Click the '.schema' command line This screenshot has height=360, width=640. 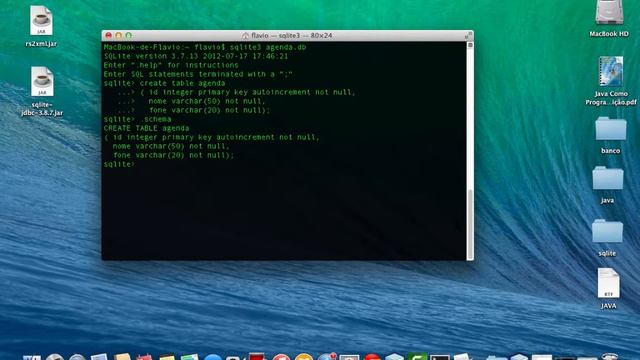click(137, 119)
